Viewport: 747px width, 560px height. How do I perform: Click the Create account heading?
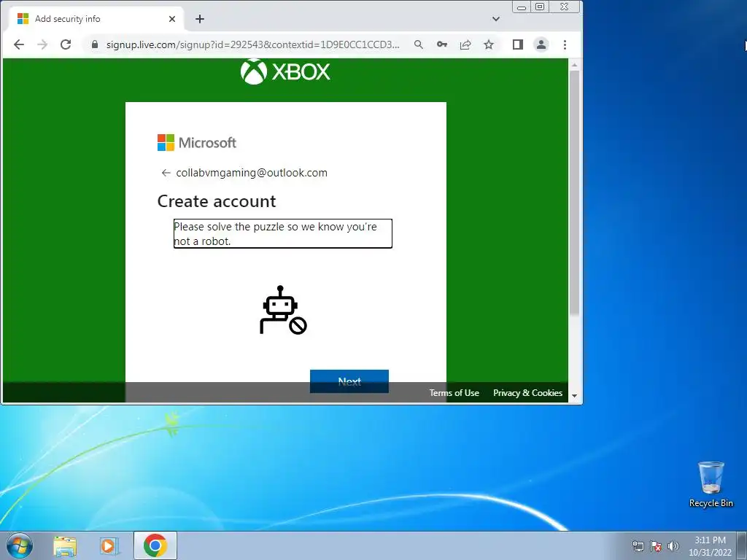pyautogui.click(x=217, y=201)
